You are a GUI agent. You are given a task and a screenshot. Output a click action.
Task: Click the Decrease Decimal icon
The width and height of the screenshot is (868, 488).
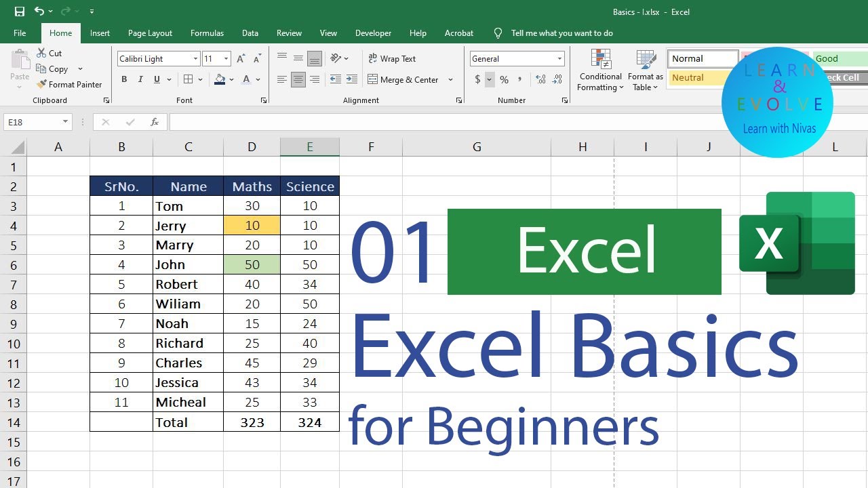(x=557, y=79)
